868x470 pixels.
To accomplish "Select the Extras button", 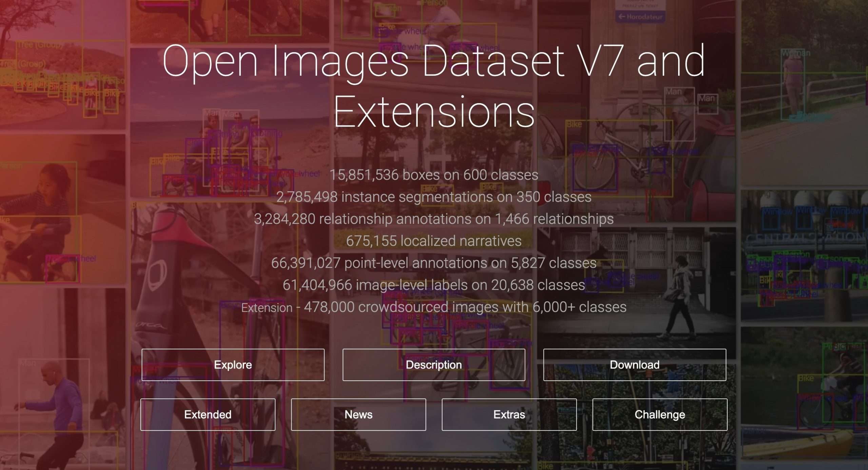I will 509,414.
